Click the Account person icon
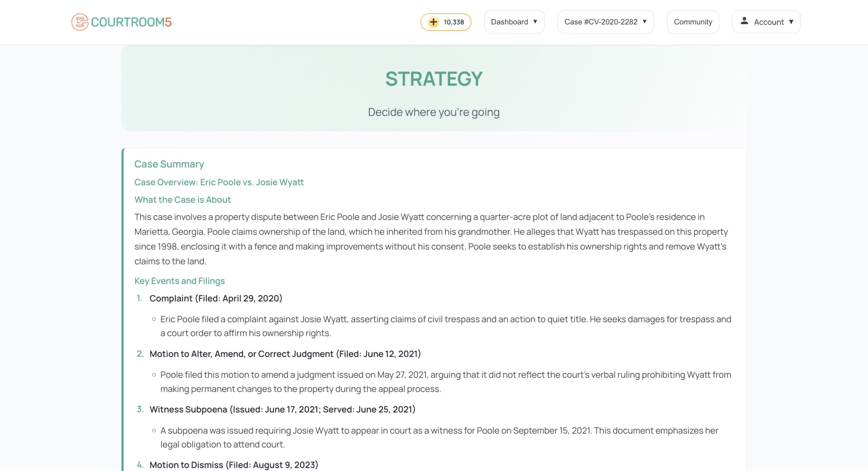 pos(744,21)
